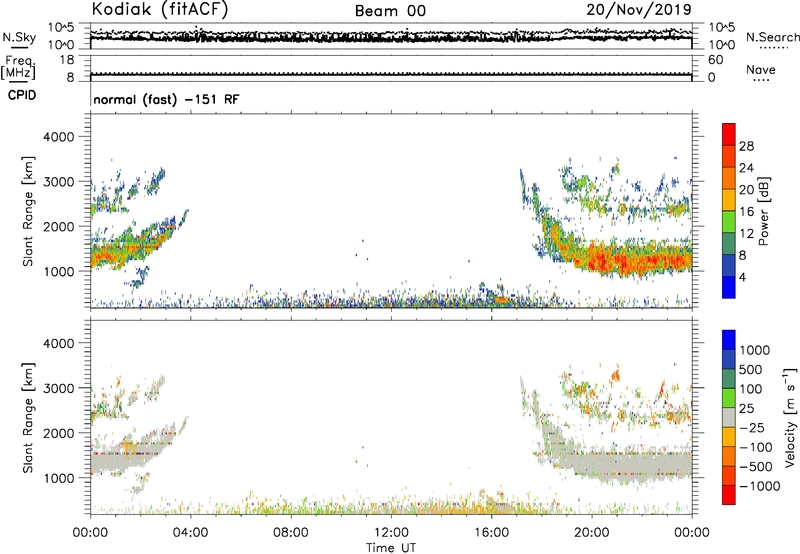800x554 pixels.
Task: Click the red bottom of Velocity colorbar
Action: coord(729,495)
